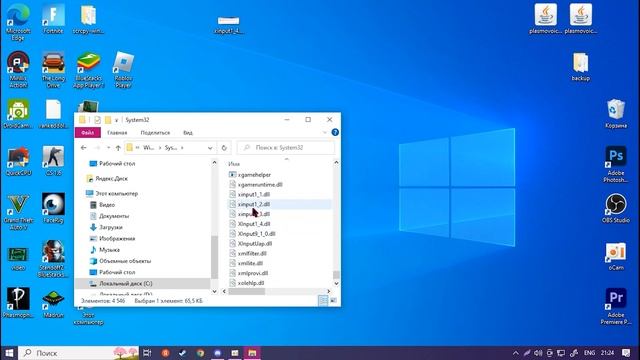Select the Корзина recycle bin icon
Viewport: 640px width, 360px height.
[616, 113]
